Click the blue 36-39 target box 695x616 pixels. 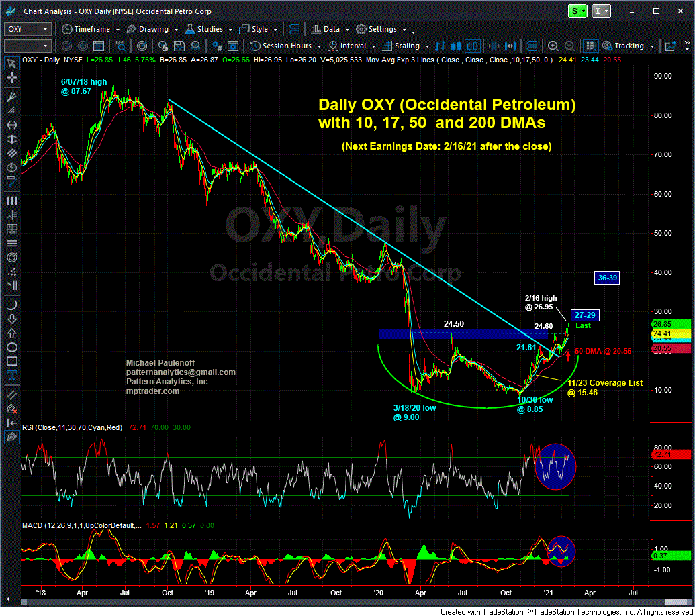pos(607,278)
